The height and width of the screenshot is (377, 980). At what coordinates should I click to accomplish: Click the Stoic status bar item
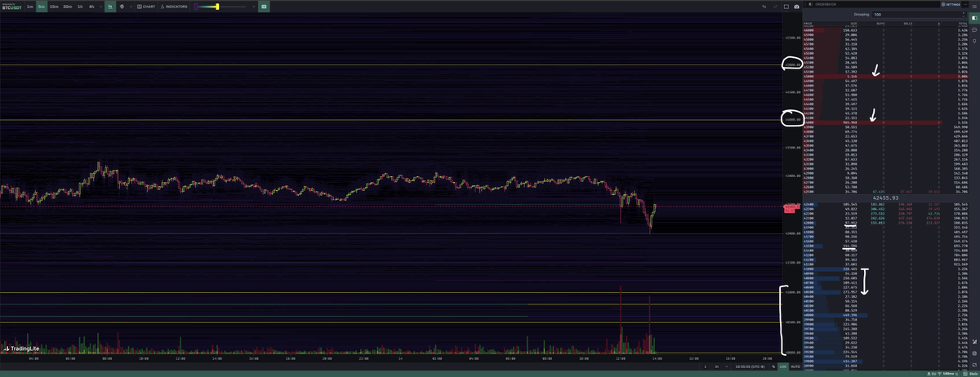pos(969,374)
